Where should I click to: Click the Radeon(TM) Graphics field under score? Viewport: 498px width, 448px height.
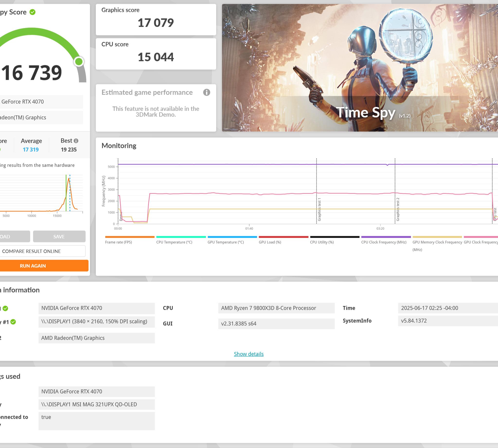click(x=41, y=118)
